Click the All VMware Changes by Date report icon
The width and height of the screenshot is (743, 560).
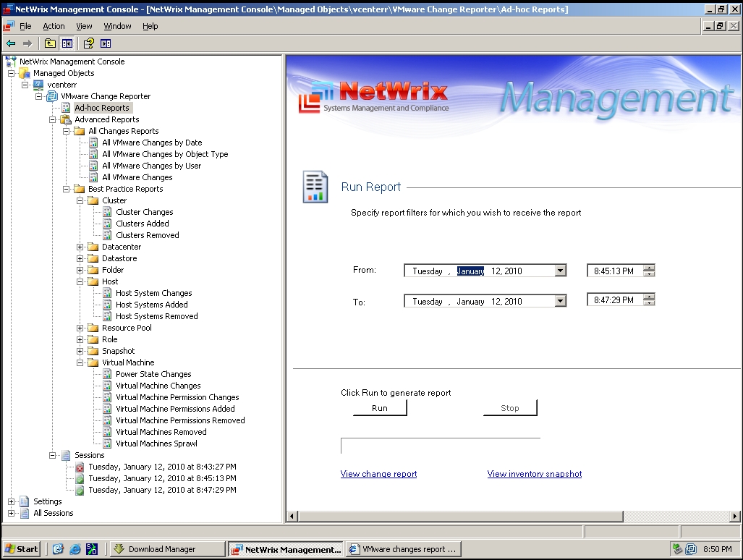[94, 142]
